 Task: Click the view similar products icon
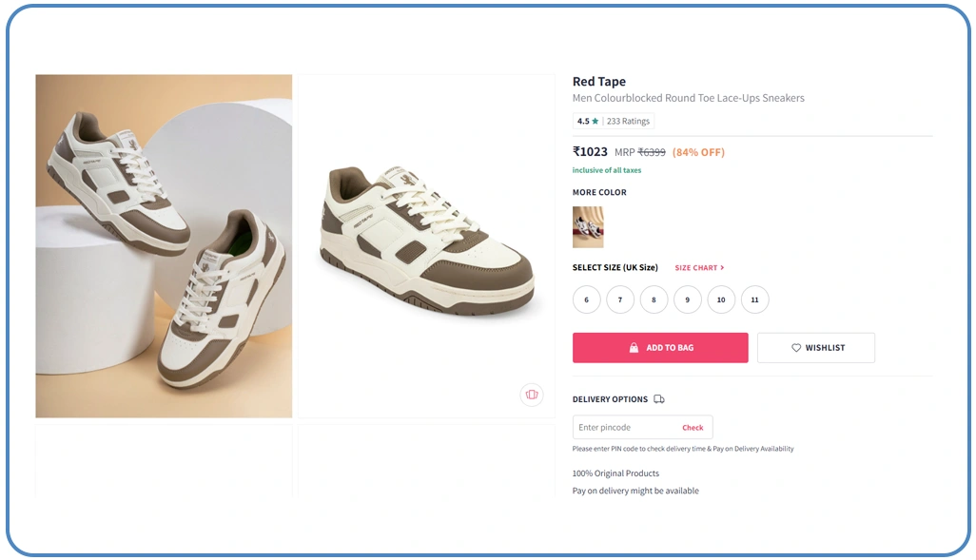(532, 395)
